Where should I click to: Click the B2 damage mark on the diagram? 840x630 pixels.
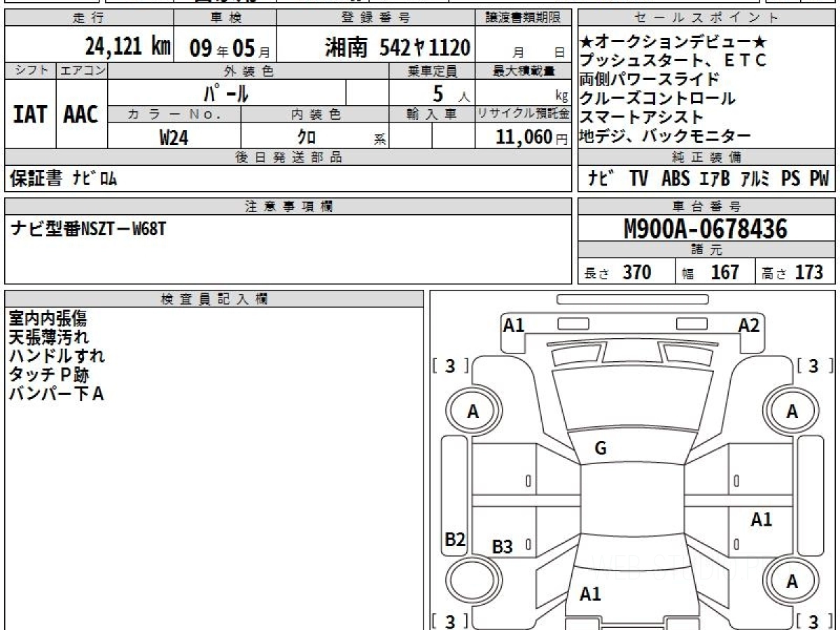(x=455, y=539)
